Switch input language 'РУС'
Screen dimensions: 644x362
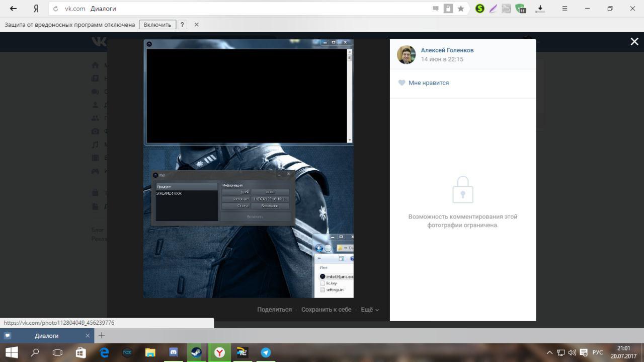pos(598,352)
